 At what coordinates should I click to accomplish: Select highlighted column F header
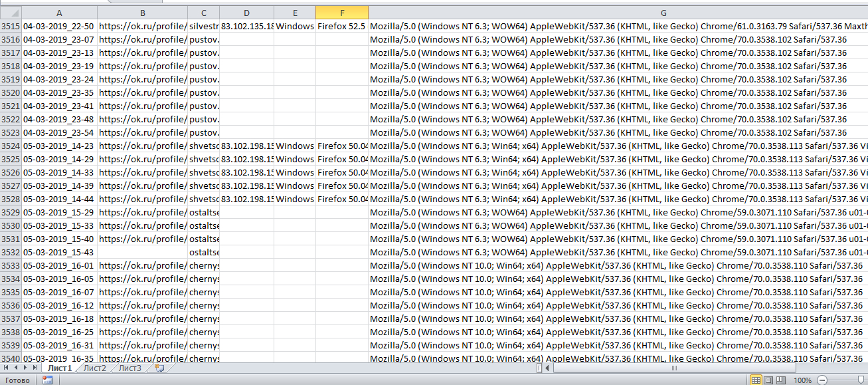pyautogui.click(x=342, y=13)
